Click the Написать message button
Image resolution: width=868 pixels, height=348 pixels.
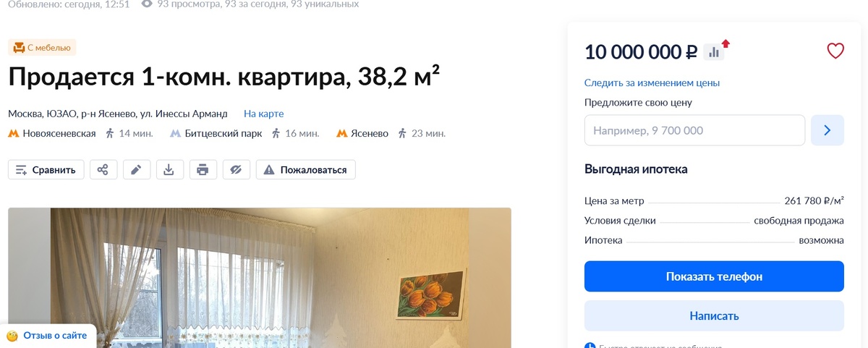click(x=714, y=316)
